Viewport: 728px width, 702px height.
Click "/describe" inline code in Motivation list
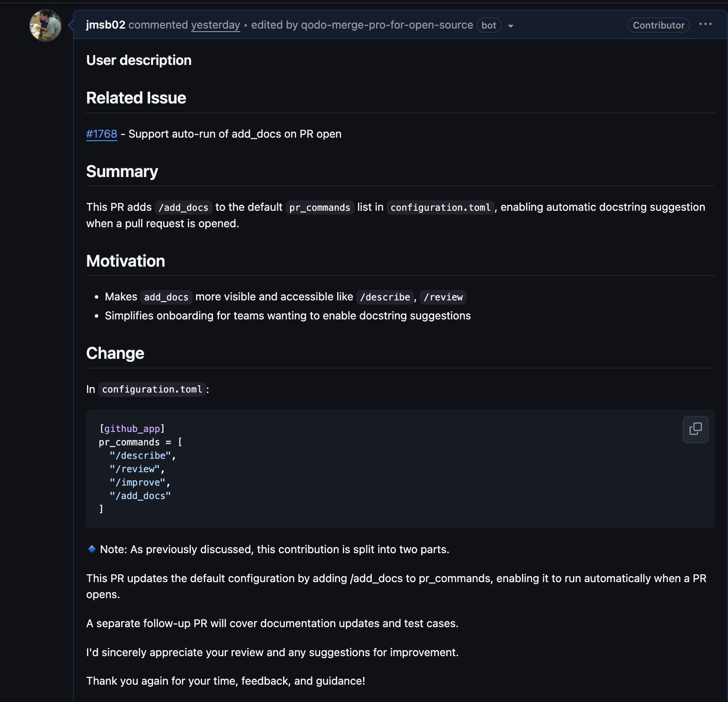pos(385,297)
